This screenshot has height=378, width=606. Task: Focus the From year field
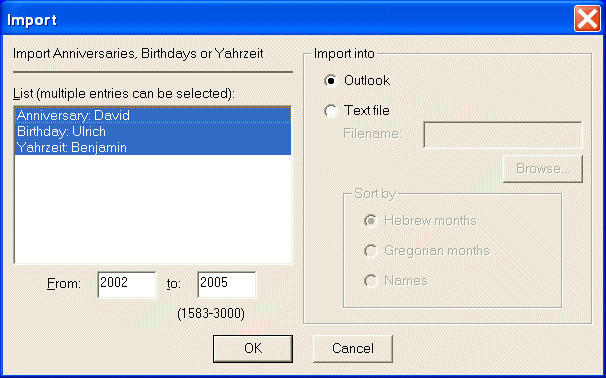[127, 284]
